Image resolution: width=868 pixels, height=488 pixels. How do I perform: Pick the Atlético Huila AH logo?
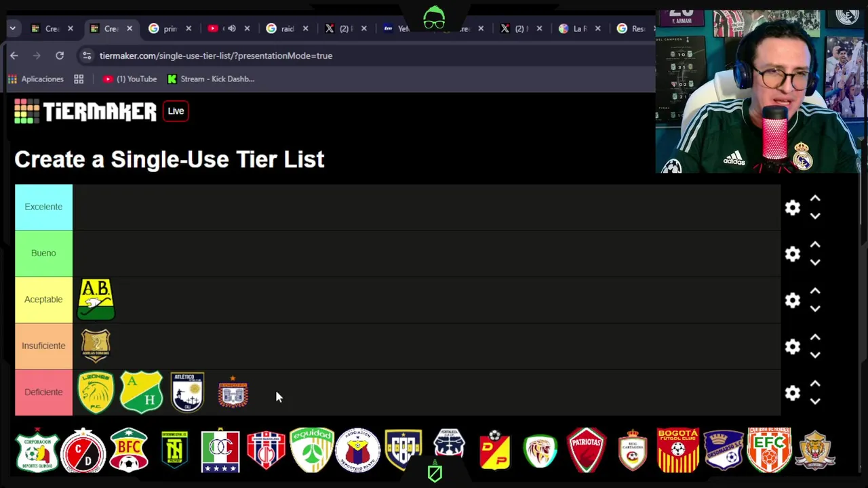(141, 392)
